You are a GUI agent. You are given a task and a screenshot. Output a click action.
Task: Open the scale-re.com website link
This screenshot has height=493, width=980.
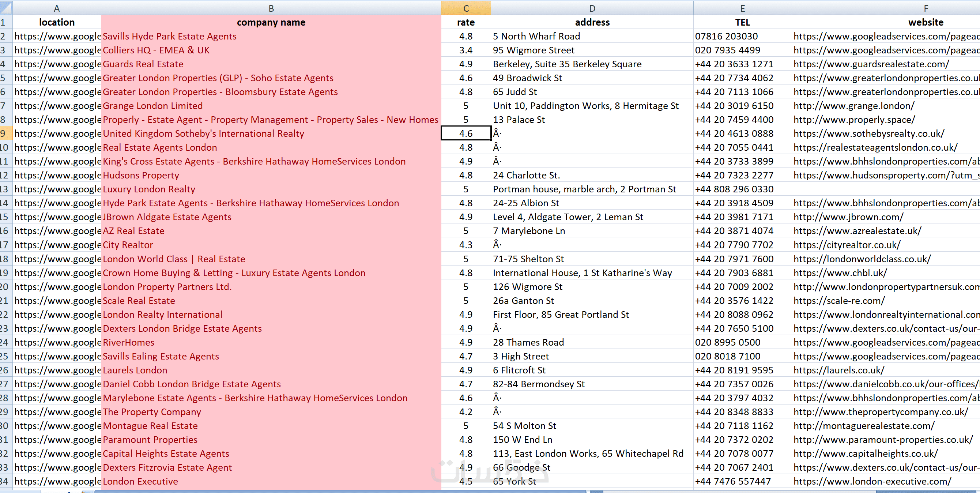click(x=839, y=301)
